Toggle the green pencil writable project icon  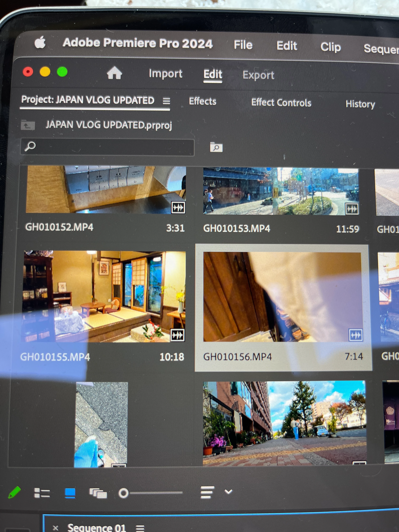[14, 492]
